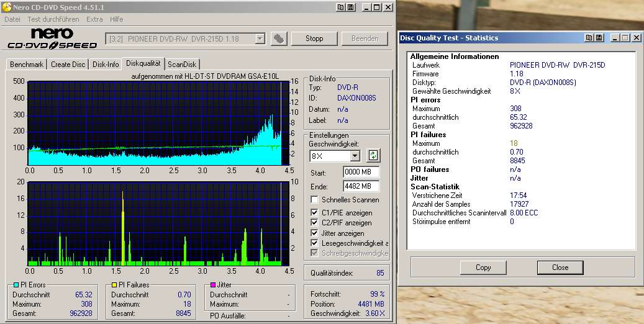644x324 pixels.
Task: Click the yellow PI Failures color swatch
Action: pyautogui.click(x=114, y=285)
